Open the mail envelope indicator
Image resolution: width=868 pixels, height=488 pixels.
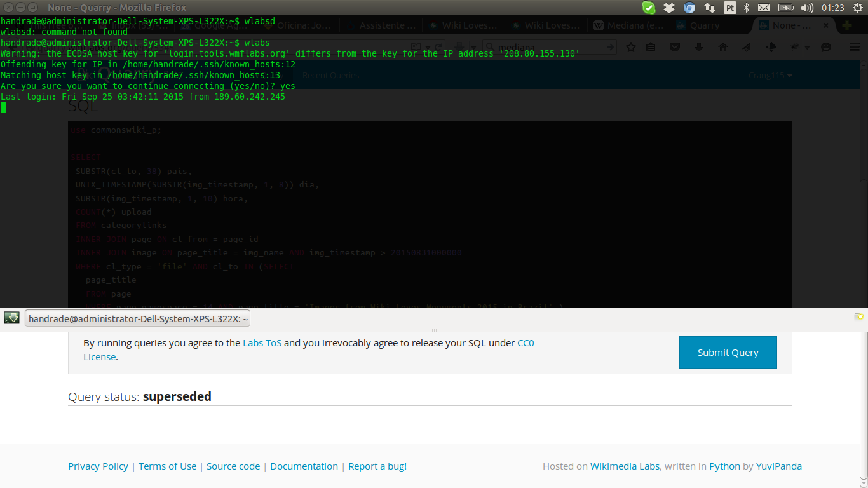click(x=763, y=8)
